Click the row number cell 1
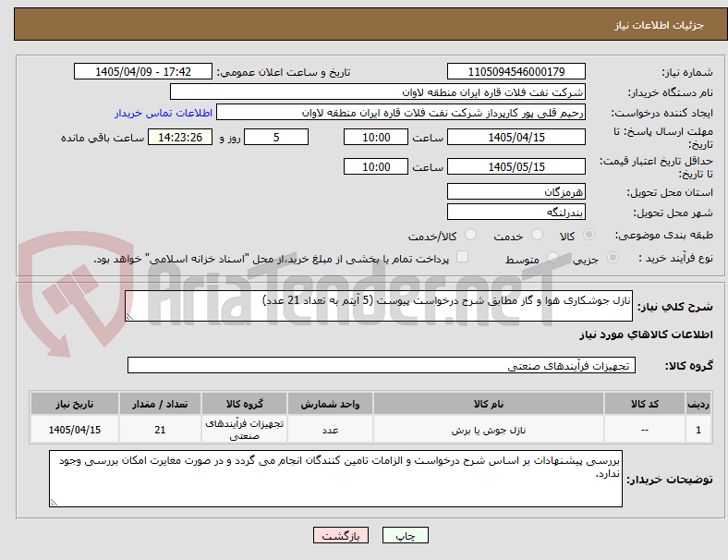This screenshot has width=728, height=560. click(698, 430)
